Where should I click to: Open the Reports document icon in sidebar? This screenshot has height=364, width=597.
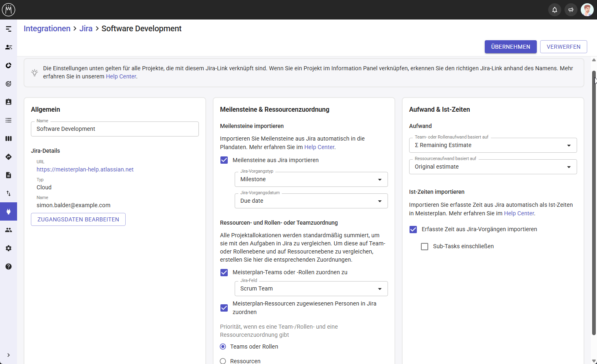click(8, 175)
